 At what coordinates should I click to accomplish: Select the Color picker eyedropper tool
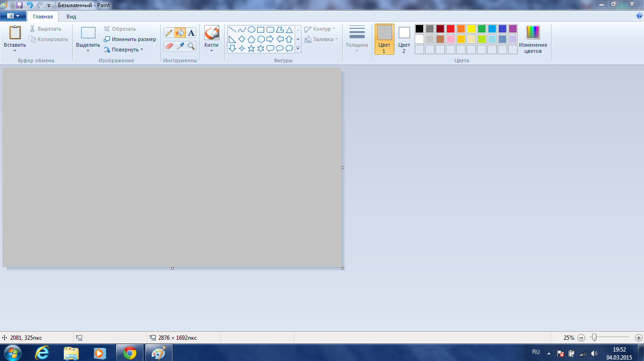coord(180,46)
